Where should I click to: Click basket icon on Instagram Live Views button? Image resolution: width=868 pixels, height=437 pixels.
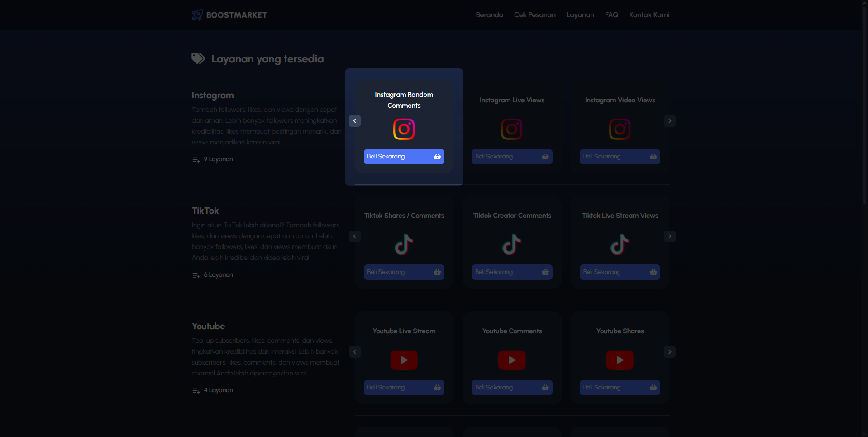pyautogui.click(x=545, y=157)
